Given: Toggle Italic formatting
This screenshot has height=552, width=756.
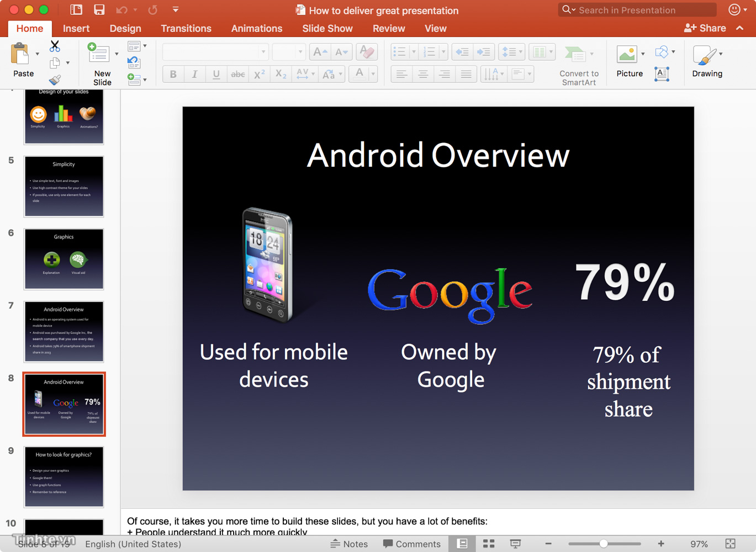Looking at the screenshot, I should tap(194, 74).
